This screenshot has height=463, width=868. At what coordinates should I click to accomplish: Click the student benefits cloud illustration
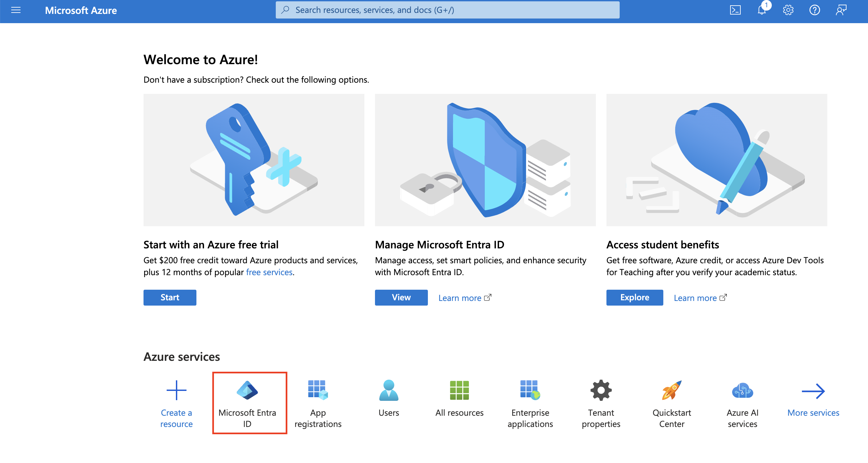(x=717, y=160)
